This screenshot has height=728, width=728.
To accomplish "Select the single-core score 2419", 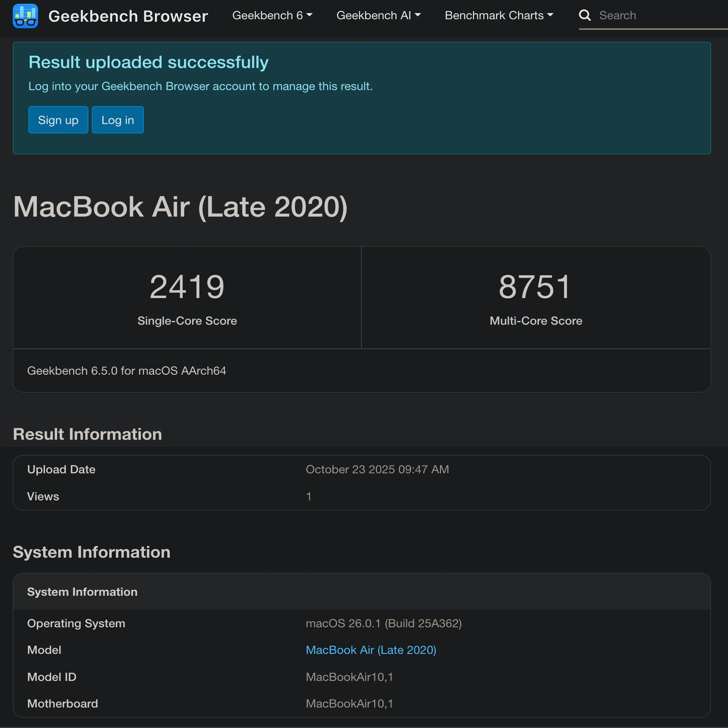I will 187,287.
